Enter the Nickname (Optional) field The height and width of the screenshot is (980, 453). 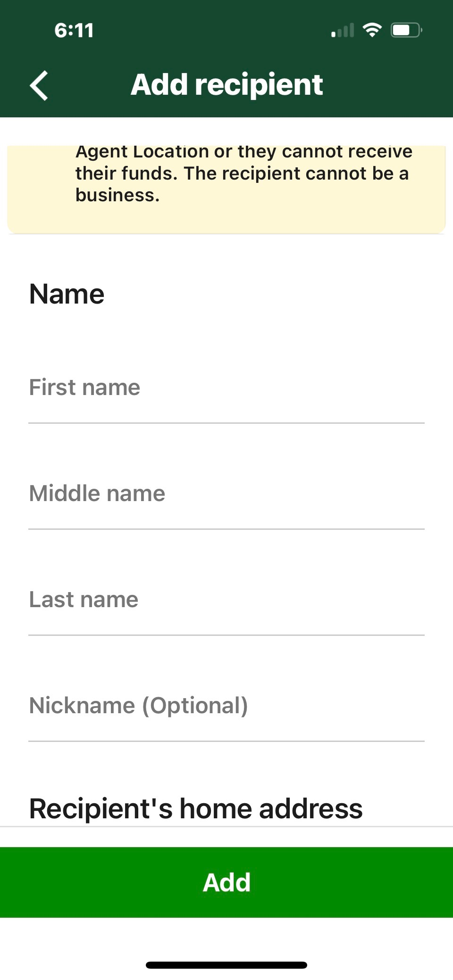coord(226,706)
